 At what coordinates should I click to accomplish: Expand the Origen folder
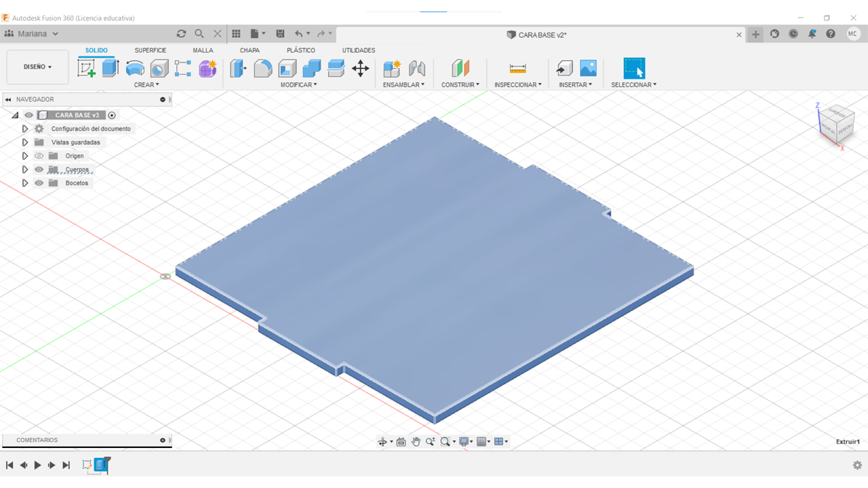[x=25, y=156]
